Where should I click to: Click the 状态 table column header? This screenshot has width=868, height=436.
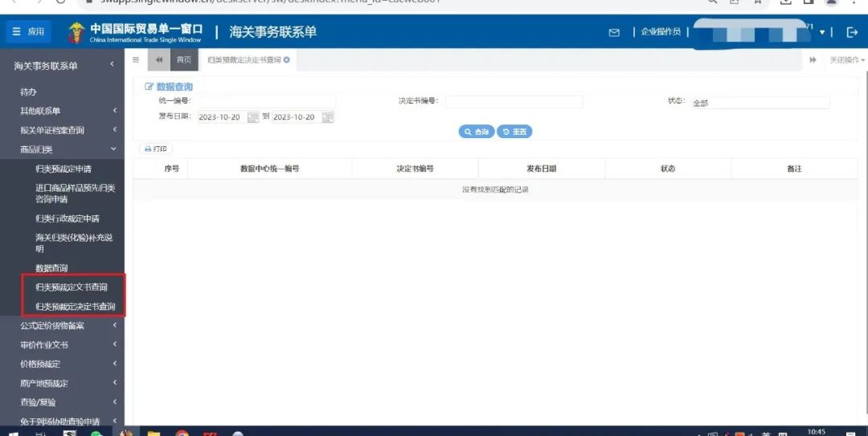pyautogui.click(x=668, y=169)
